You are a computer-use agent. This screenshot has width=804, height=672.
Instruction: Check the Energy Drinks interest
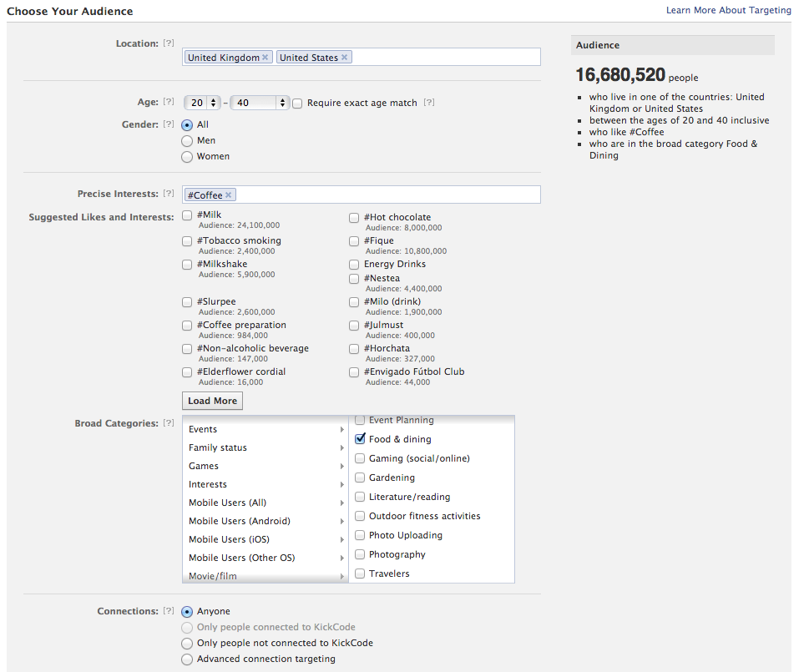click(x=354, y=265)
